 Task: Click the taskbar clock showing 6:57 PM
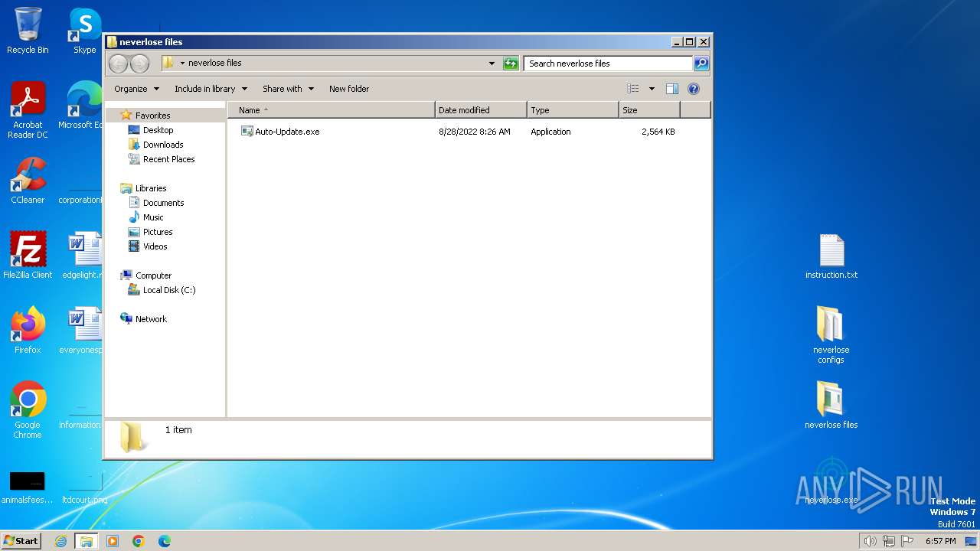pyautogui.click(x=941, y=541)
